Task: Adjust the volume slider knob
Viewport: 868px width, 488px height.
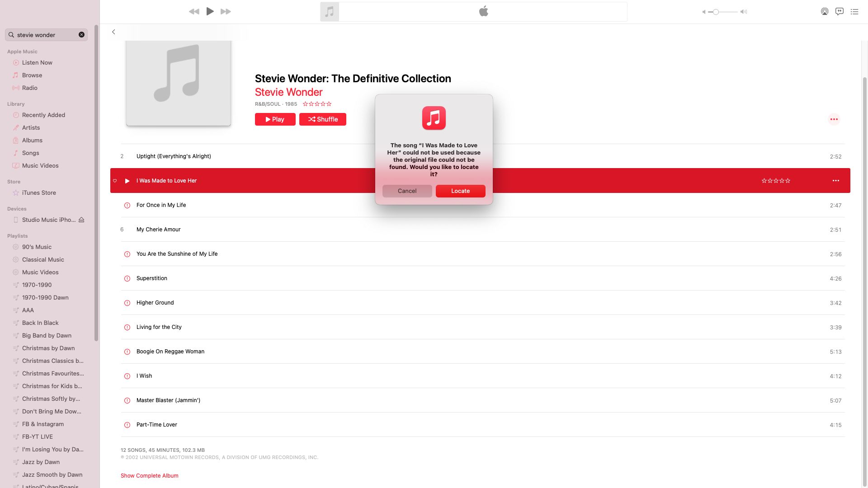Action: (x=716, y=12)
